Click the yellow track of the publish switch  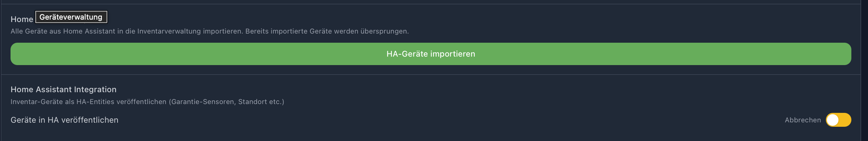click(x=845, y=120)
